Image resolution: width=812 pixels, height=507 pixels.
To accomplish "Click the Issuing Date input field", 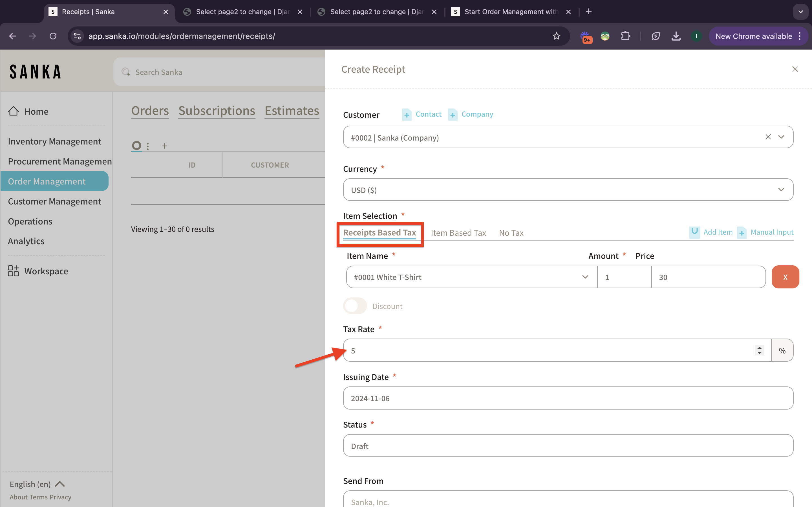I will point(568,398).
